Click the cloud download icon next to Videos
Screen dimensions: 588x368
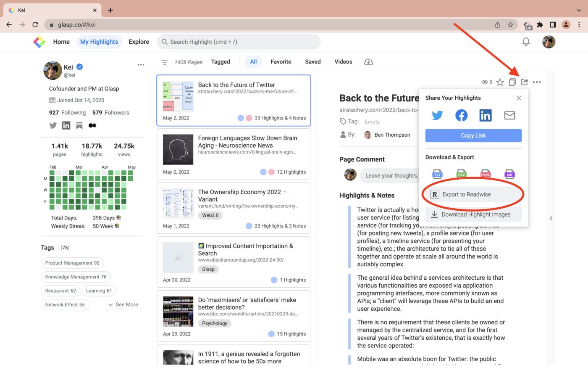(x=368, y=62)
